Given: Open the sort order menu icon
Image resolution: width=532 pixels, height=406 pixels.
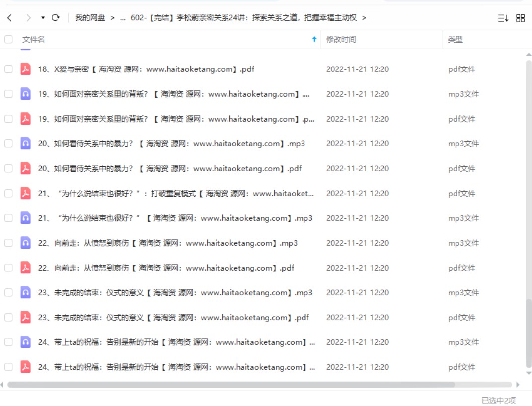Looking at the screenshot, I should pyautogui.click(x=503, y=18).
